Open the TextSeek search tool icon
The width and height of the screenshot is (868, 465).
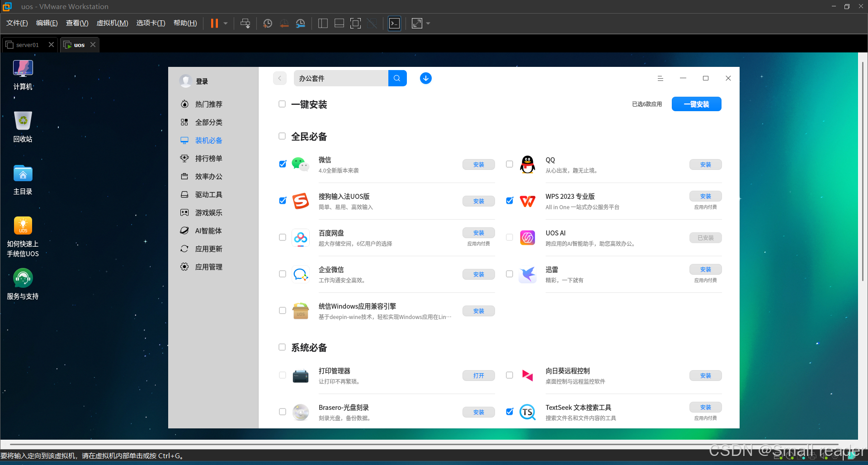528,412
